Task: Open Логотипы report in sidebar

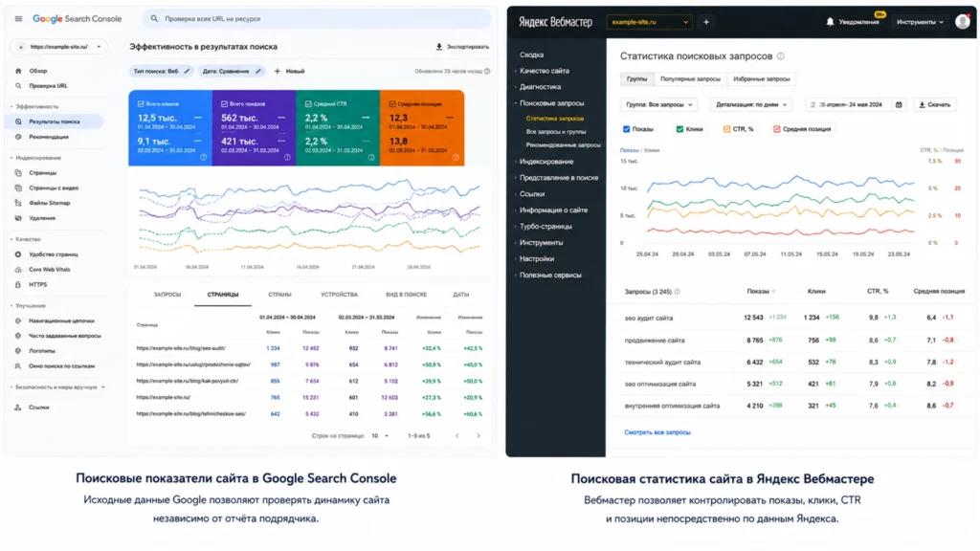Action: tap(42, 350)
